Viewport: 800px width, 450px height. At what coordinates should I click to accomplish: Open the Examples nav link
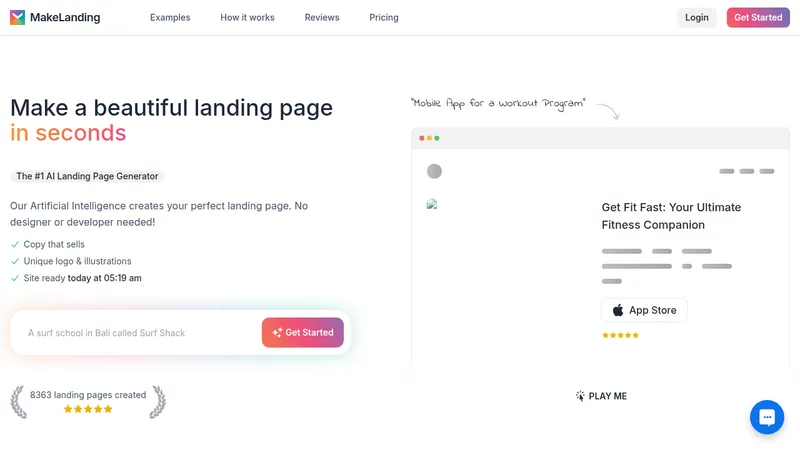coord(170,17)
